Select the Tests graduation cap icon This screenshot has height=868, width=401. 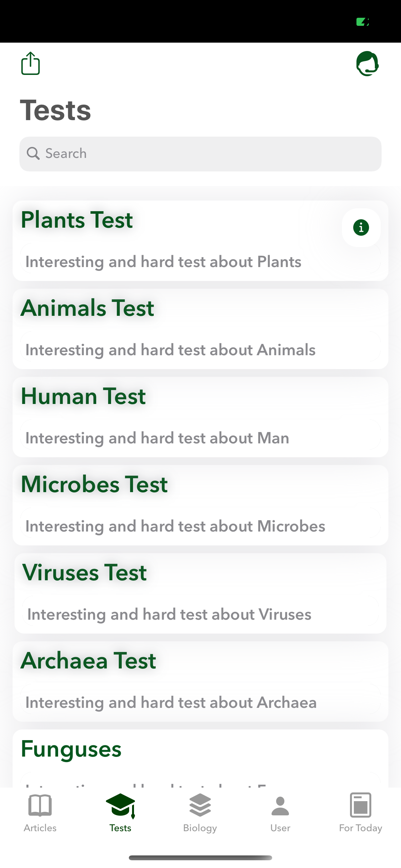pos(120,805)
